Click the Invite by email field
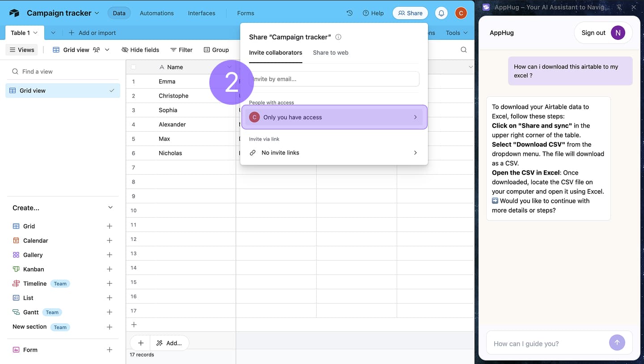The width and height of the screenshot is (644, 364). 334,79
